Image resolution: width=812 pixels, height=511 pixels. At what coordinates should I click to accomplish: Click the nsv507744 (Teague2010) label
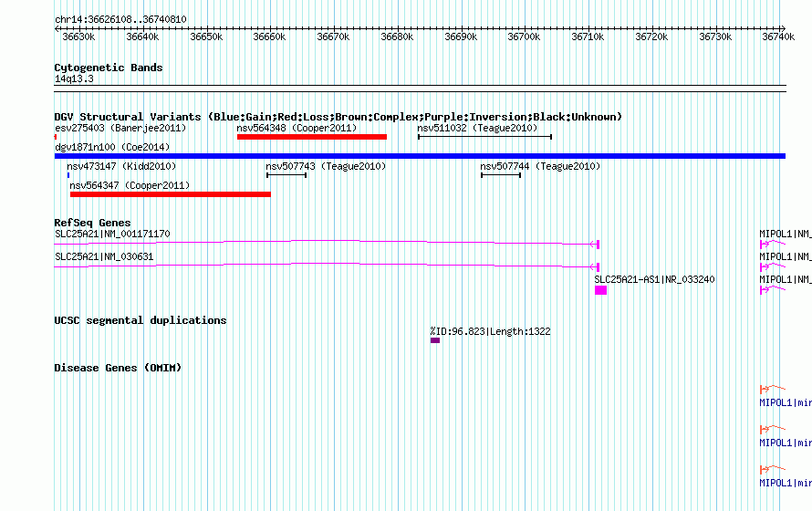[x=540, y=166]
